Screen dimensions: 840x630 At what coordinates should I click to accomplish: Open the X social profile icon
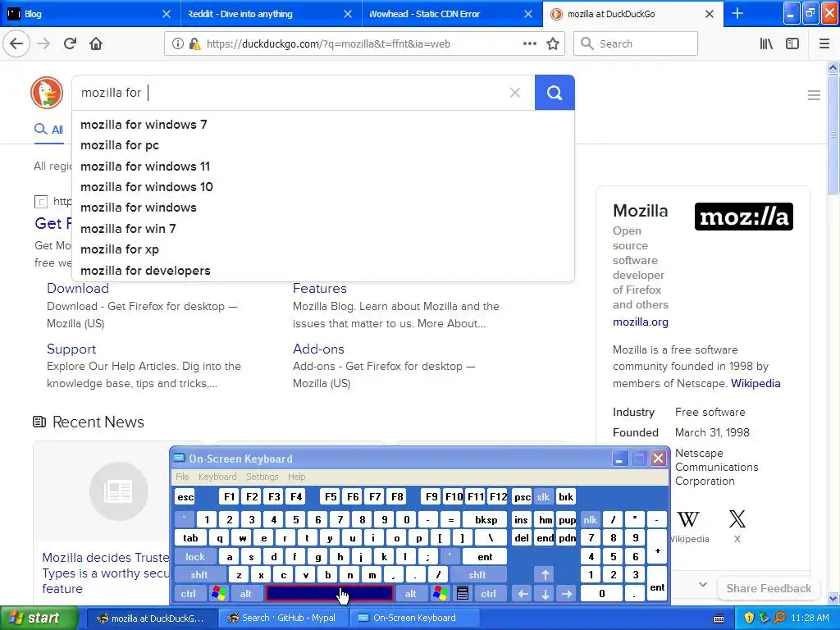[737, 519]
